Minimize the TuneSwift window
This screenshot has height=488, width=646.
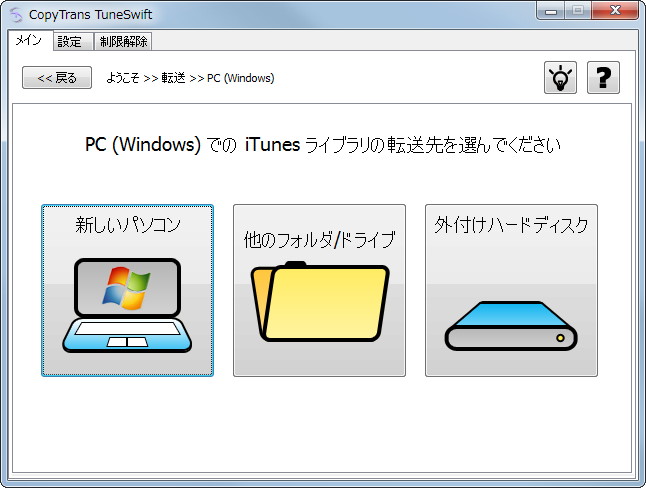pos(550,11)
